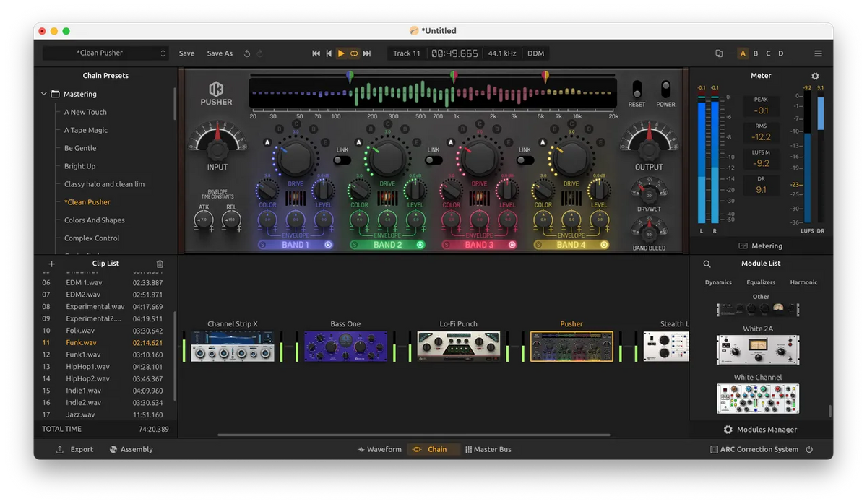Turn the OUTPUT knob on the Pusher

click(x=648, y=152)
